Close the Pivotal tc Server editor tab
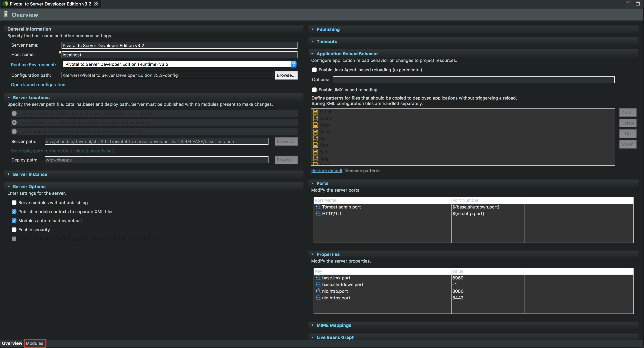Screen dimensions: 644x348 (96, 4)
